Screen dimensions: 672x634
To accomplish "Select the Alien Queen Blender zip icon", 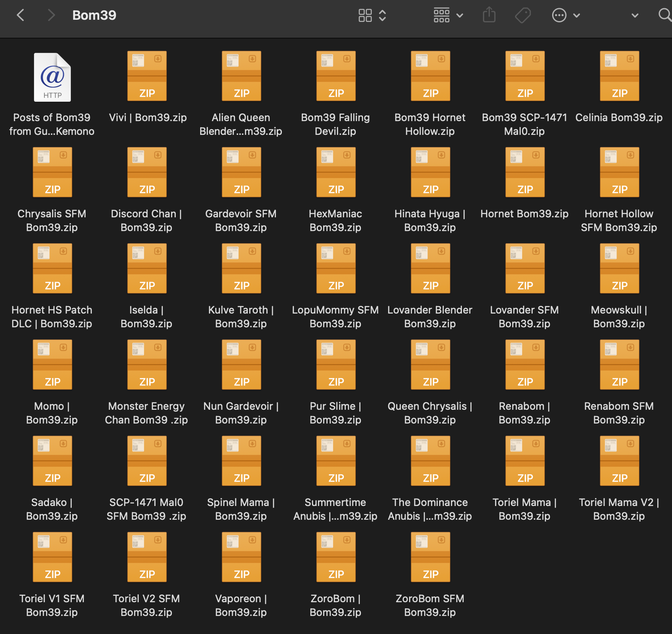I will click(x=241, y=76).
